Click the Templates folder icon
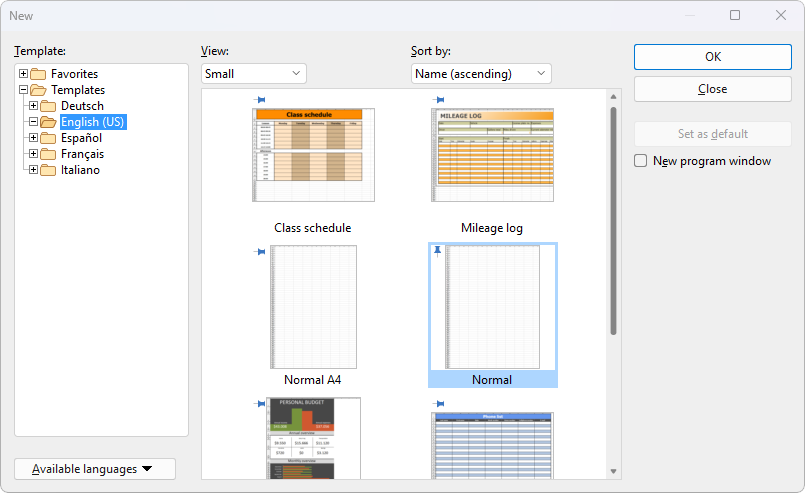 (x=38, y=90)
